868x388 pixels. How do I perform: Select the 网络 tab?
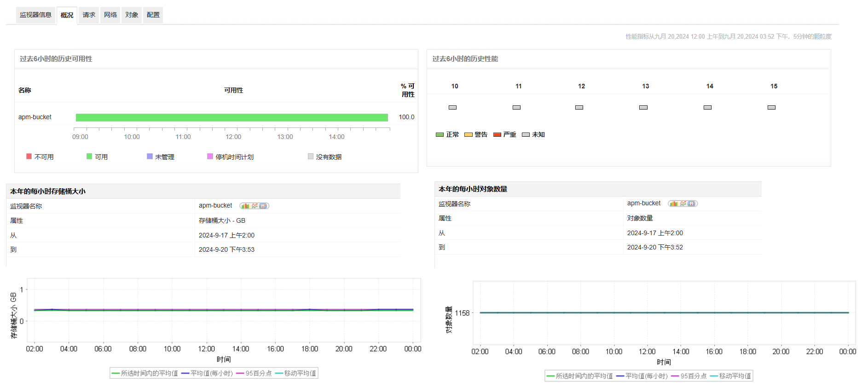pos(110,15)
